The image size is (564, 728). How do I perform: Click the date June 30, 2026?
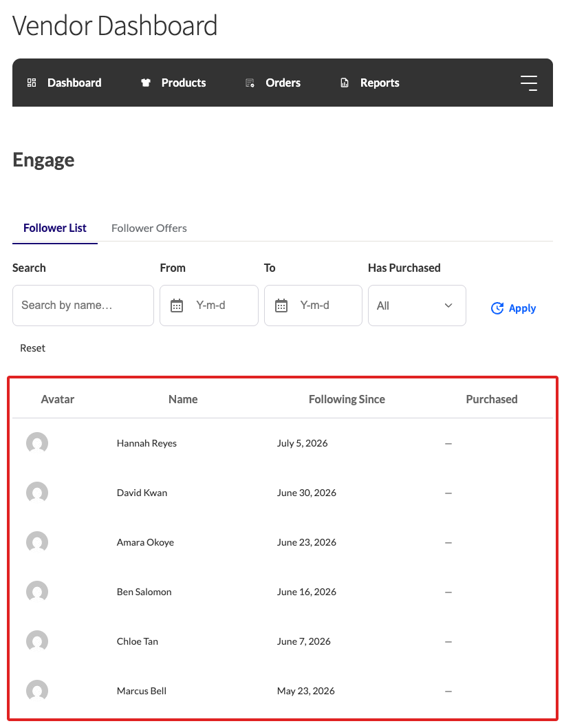(x=306, y=493)
